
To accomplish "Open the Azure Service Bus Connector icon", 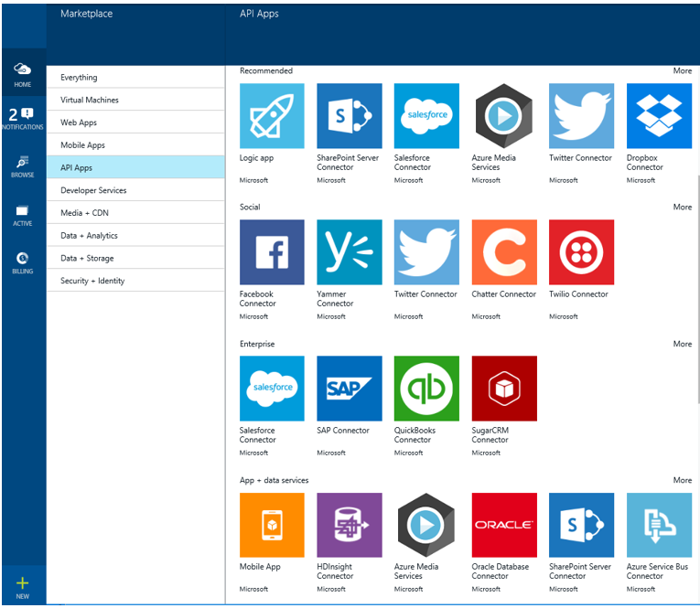I will 659,525.
